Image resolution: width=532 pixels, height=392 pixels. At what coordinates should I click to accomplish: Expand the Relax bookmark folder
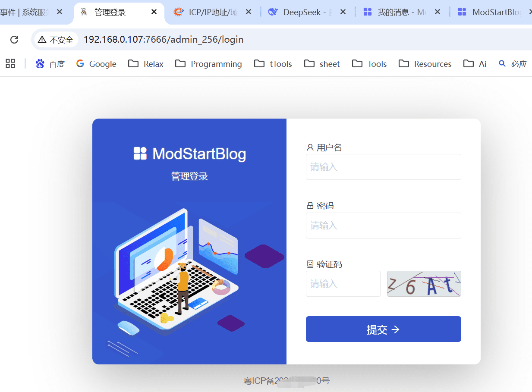146,64
